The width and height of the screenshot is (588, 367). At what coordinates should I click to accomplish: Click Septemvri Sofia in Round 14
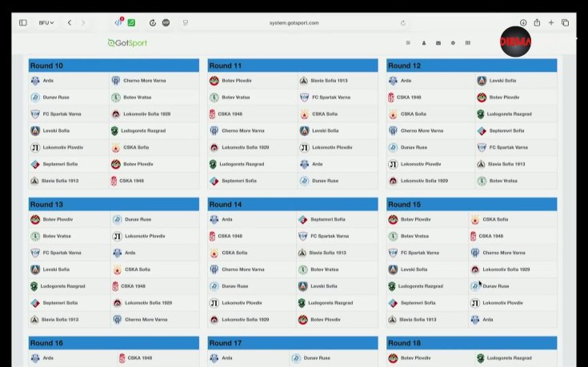click(328, 219)
